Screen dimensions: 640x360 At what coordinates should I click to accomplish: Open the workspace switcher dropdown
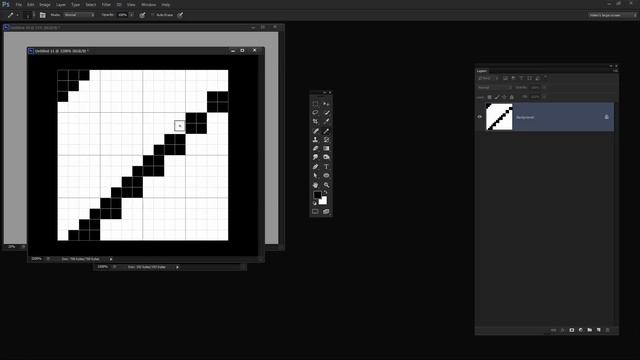tap(613, 15)
